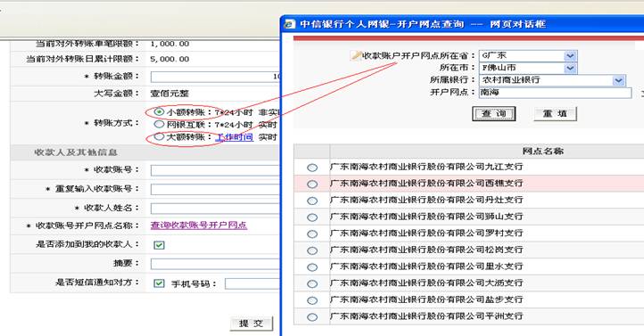Open the 工作时间 link
644x336 pixels.
(235, 137)
